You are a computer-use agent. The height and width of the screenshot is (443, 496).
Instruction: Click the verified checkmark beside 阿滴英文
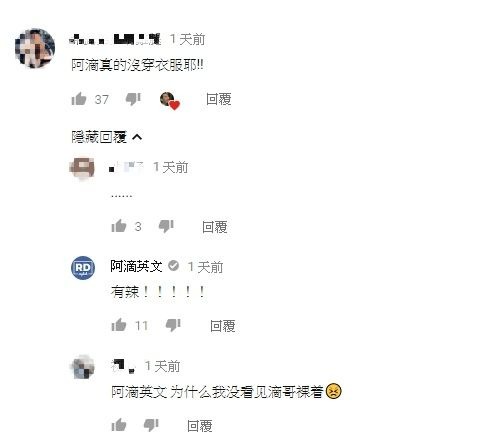[173, 266]
